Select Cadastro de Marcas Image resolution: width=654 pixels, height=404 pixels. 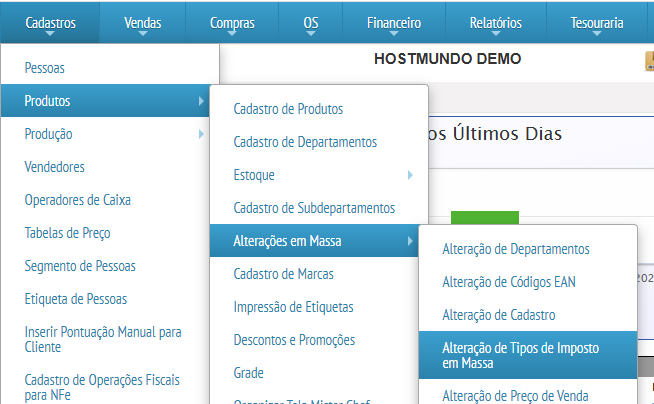point(283,274)
